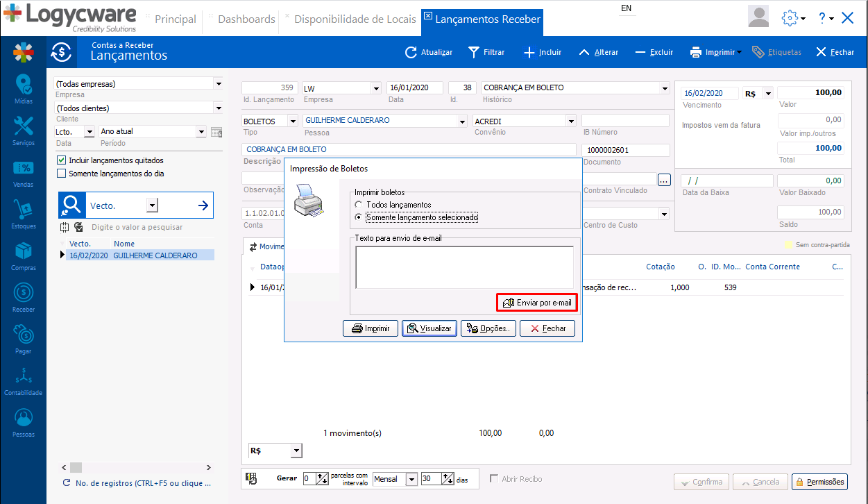Viewport: 868px width, 504px height.
Task: Open the Mídias sidebar module
Action: (x=23, y=89)
